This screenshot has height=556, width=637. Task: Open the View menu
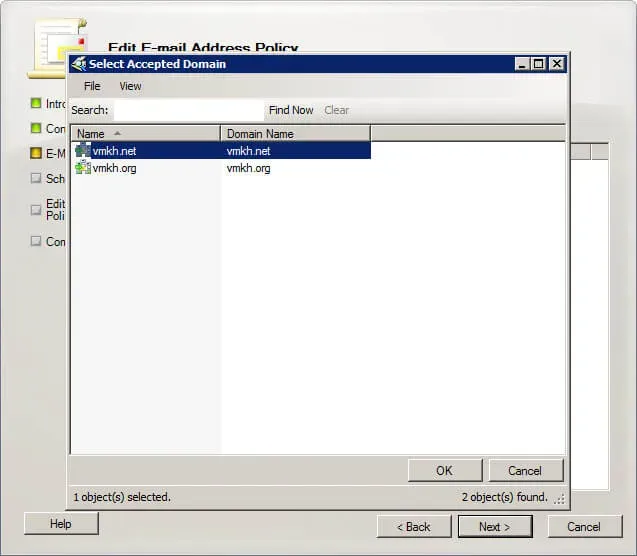(130, 86)
